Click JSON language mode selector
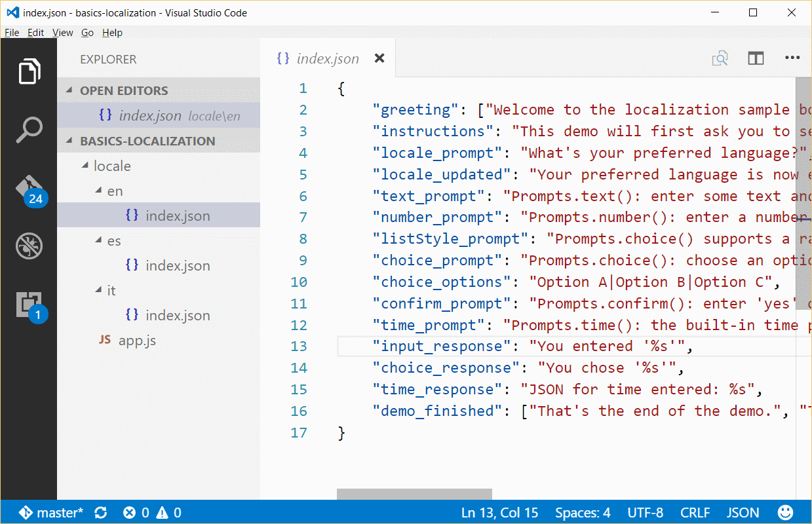812x524 pixels. (x=743, y=512)
